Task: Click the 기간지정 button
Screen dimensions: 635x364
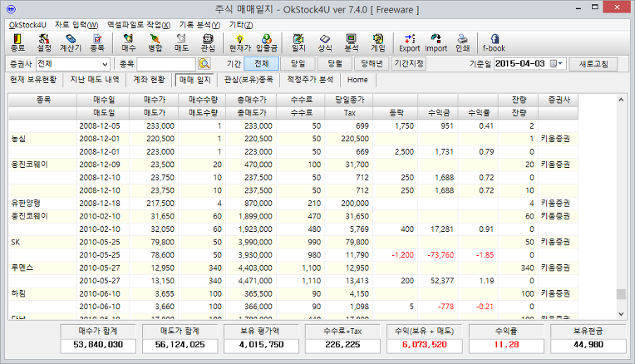Action: [407, 64]
